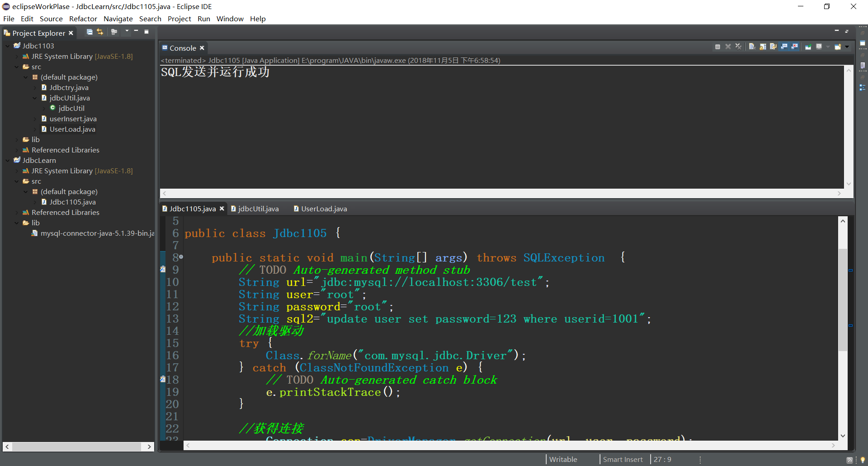Expand JRE System Library under Jdbc1103
Image resolution: width=868 pixels, height=466 pixels.
click(x=17, y=57)
